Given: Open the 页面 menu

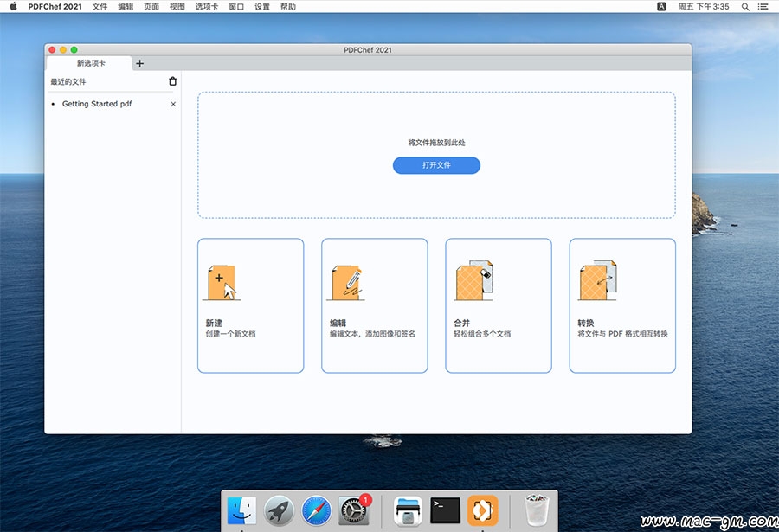Looking at the screenshot, I should tap(151, 6).
